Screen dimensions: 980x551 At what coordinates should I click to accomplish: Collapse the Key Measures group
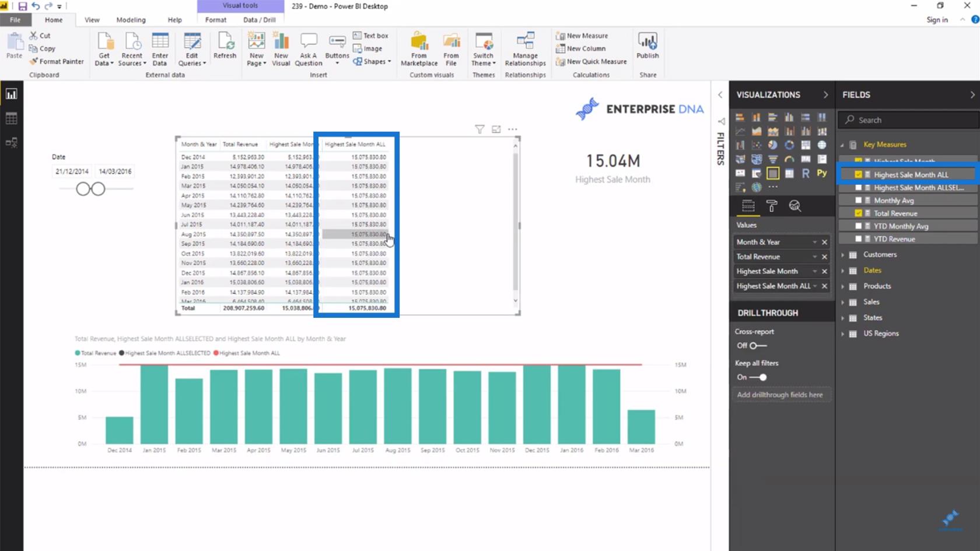pyautogui.click(x=842, y=145)
